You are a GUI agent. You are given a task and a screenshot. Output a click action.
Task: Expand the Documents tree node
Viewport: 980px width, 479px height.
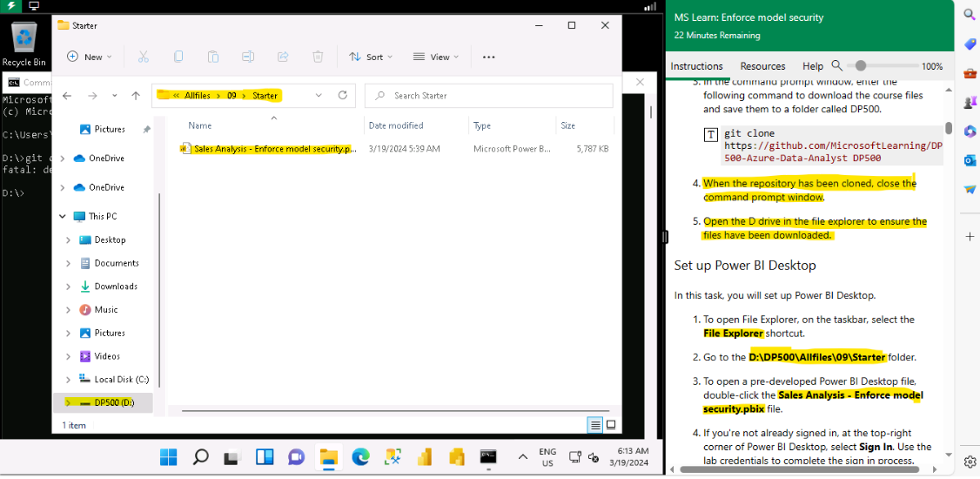[x=68, y=263]
